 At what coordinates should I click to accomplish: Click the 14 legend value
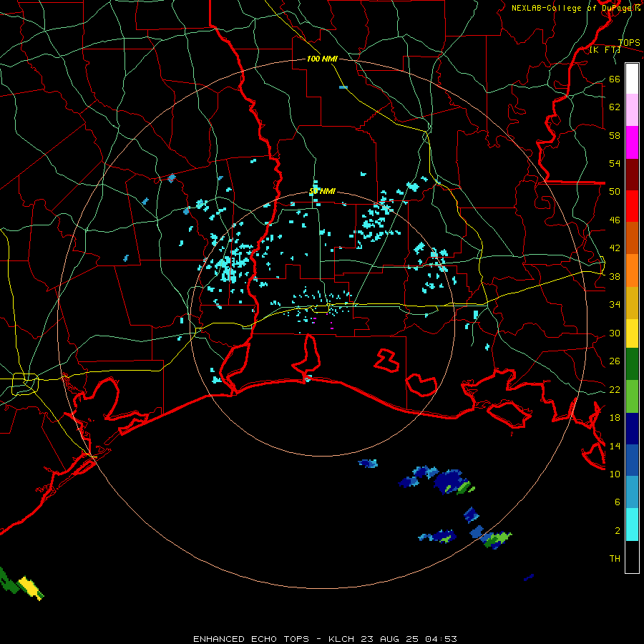point(615,446)
